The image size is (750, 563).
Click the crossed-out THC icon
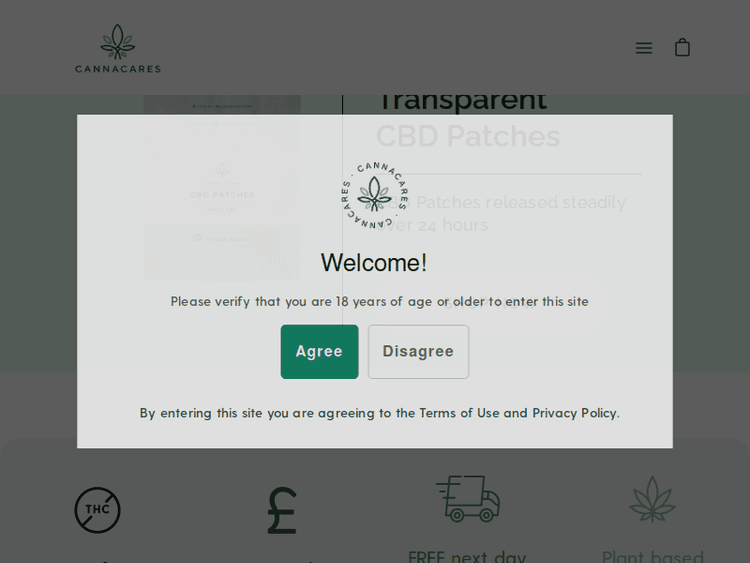pos(98,510)
